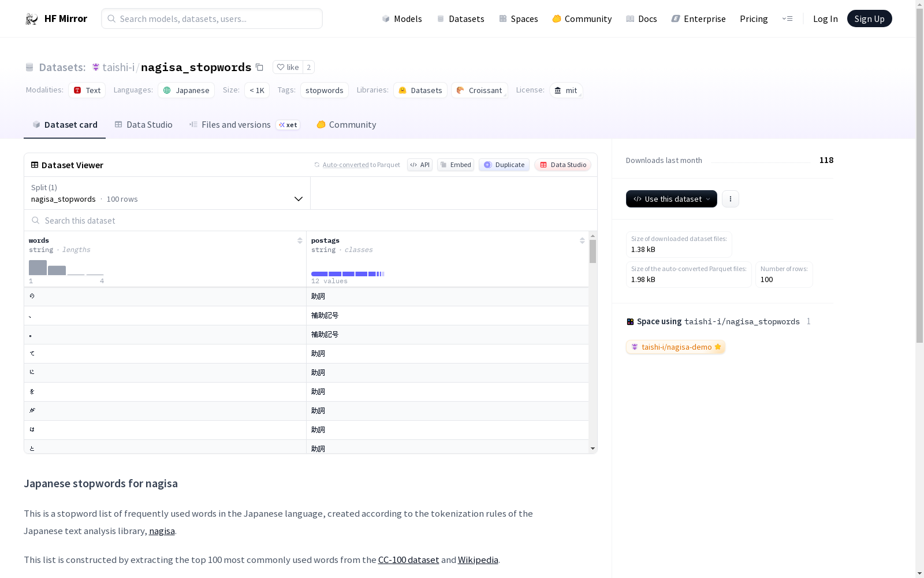This screenshot has width=924, height=578.
Task: Click the < 1K size tag
Action: [x=257, y=90]
